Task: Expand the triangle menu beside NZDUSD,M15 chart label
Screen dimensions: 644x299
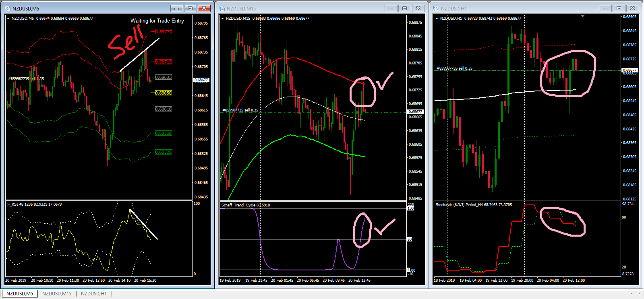Action: tap(222, 18)
